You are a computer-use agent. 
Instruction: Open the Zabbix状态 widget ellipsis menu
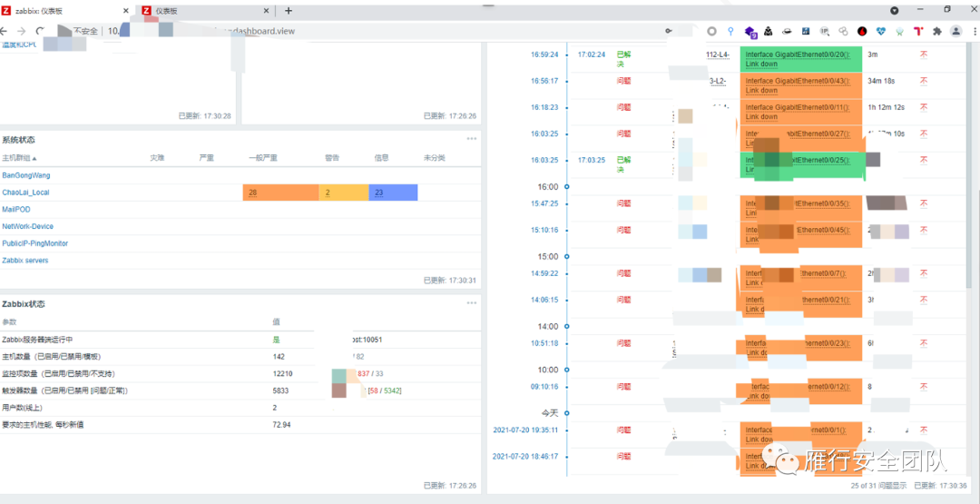[471, 303]
